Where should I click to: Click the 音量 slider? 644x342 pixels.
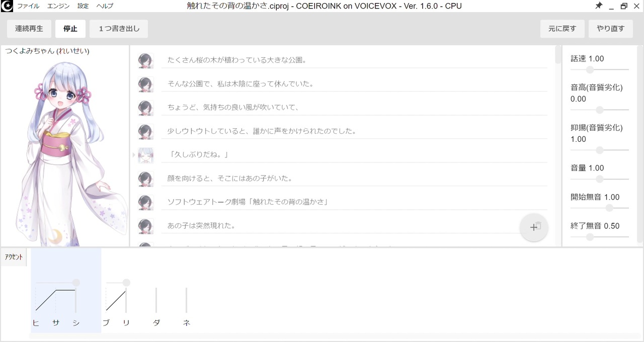pyautogui.click(x=600, y=179)
